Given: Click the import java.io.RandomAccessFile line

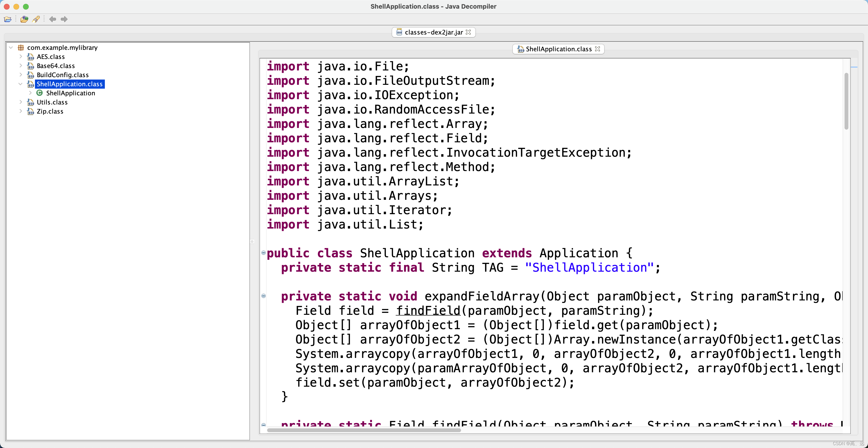Looking at the screenshot, I should point(381,109).
